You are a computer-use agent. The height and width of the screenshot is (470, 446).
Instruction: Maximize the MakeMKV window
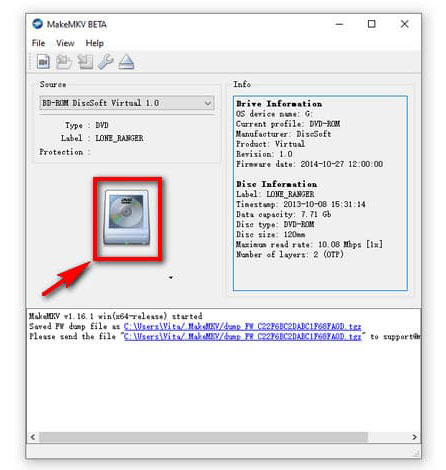click(371, 24)
